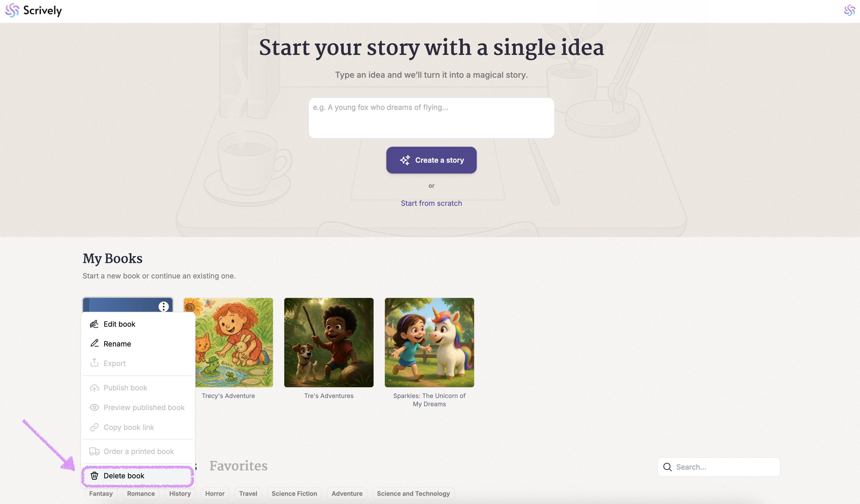
Task: Toggle the Science Fiction genre filter
Action: click(294, 494)
